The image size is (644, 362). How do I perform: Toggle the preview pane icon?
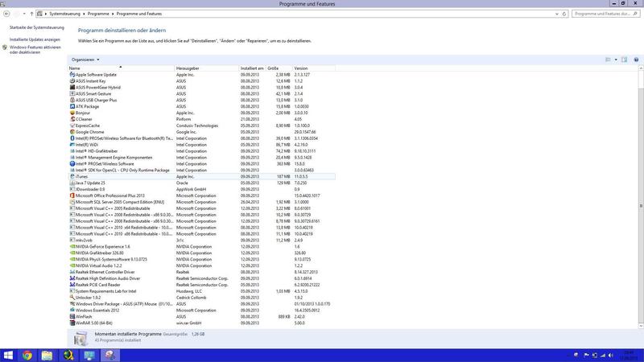[x=625, y=60]
